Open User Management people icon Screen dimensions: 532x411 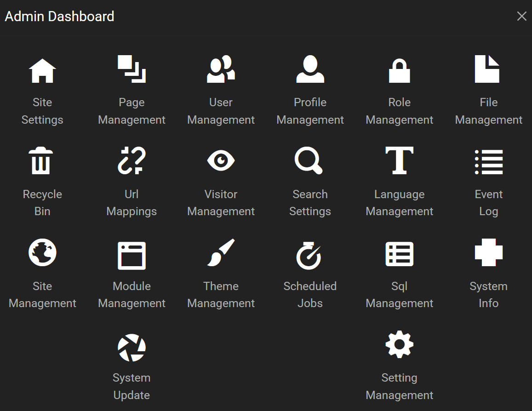(221, 69)
